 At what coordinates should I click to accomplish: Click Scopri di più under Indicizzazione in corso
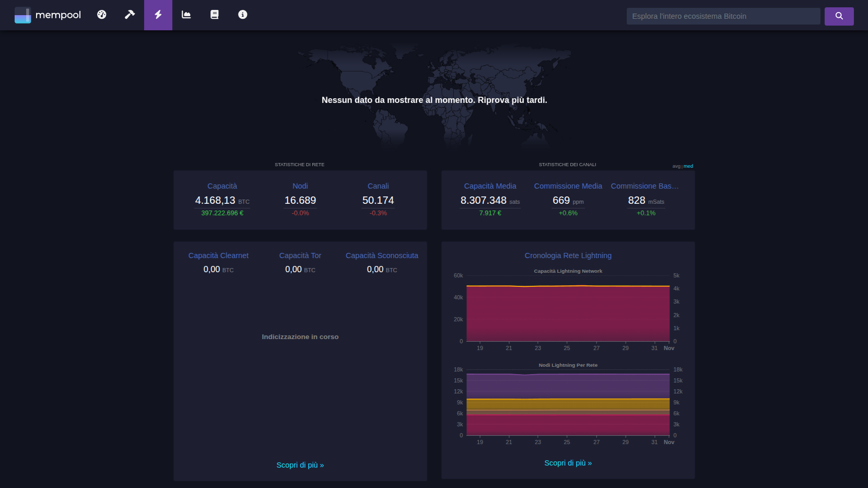pos(300,465)
